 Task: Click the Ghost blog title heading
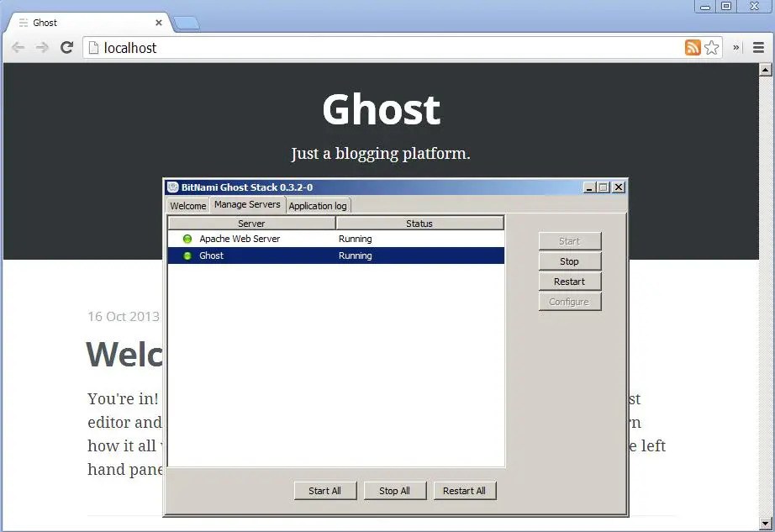(381, 109)
